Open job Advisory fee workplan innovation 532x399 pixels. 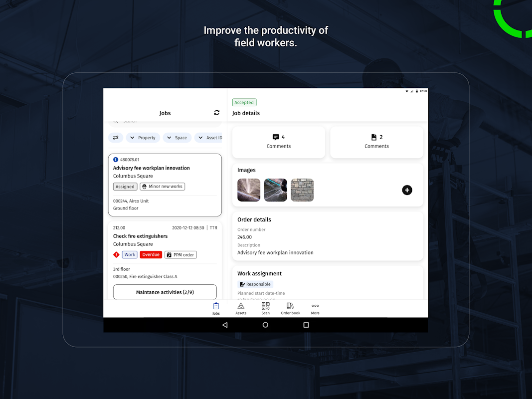pos(165,185)
